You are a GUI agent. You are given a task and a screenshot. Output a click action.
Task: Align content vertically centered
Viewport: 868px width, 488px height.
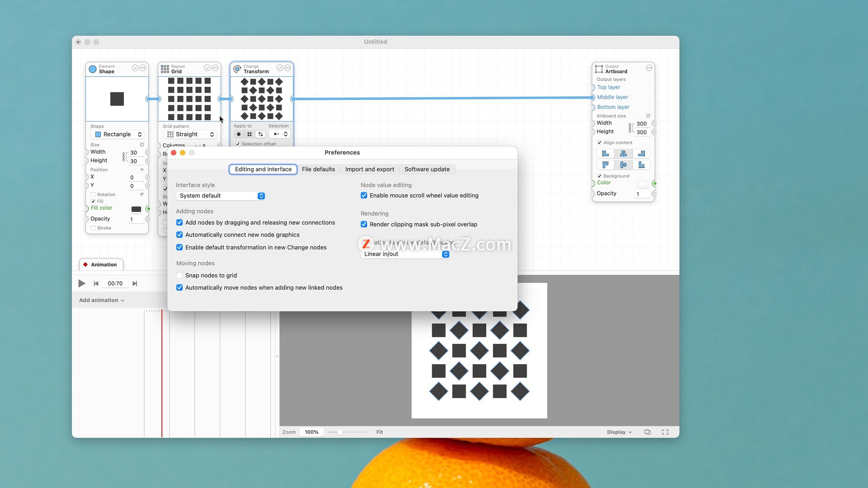tap(623, 165)
